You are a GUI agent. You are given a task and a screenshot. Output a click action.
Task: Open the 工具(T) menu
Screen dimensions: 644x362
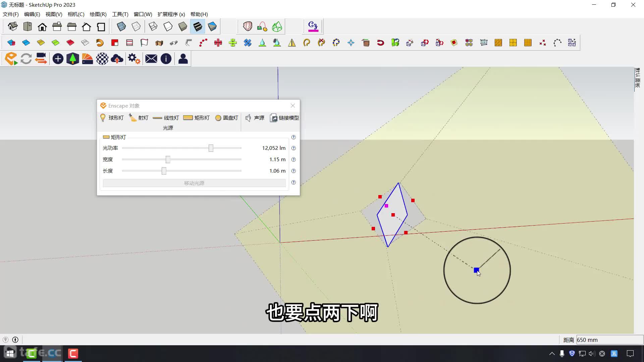point(120,14)
